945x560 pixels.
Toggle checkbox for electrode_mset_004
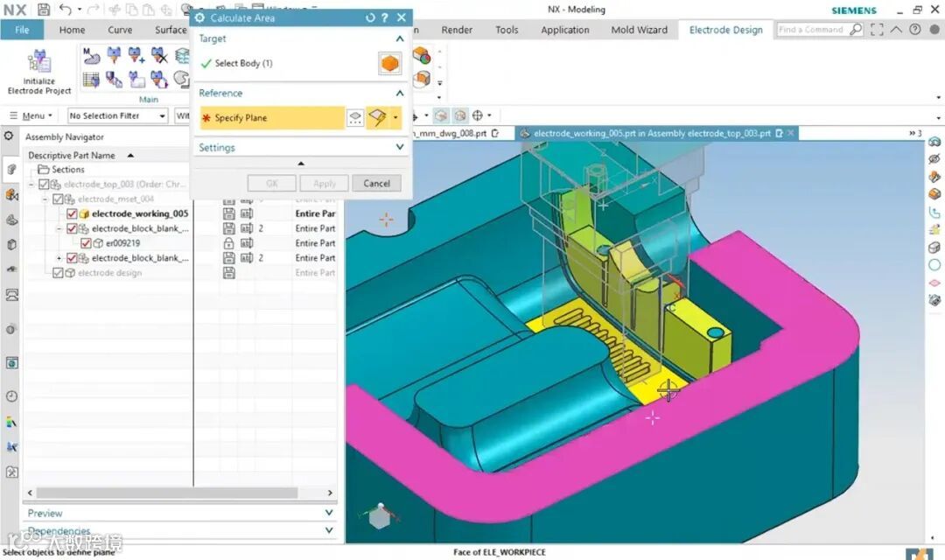[58, 199]
